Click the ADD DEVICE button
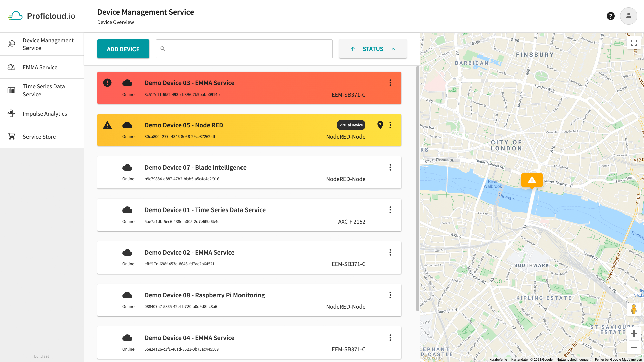Image resolution: width=644 pixels, height=362 pixels. [123, 49]
